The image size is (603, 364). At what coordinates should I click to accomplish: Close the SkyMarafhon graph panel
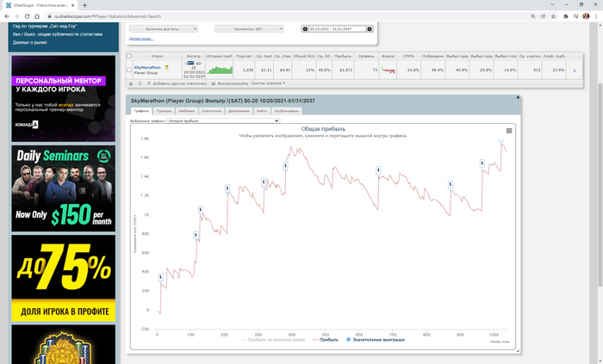pos(518,97)
